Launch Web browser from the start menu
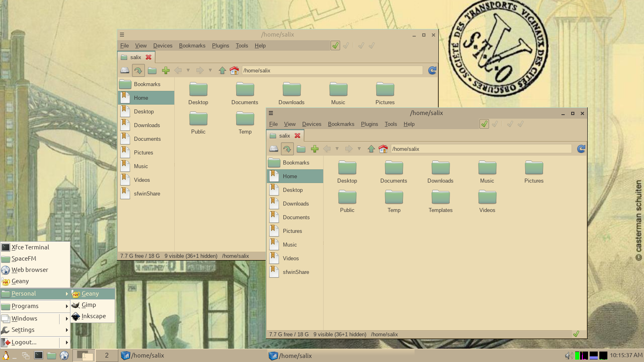The height and width of the screenshot is (362, 644). (x=35, y=270)
